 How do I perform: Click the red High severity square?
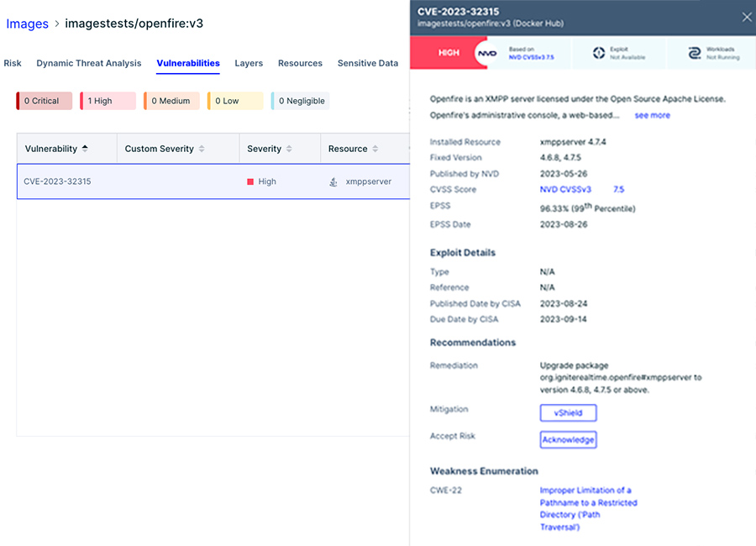(250, 181)
